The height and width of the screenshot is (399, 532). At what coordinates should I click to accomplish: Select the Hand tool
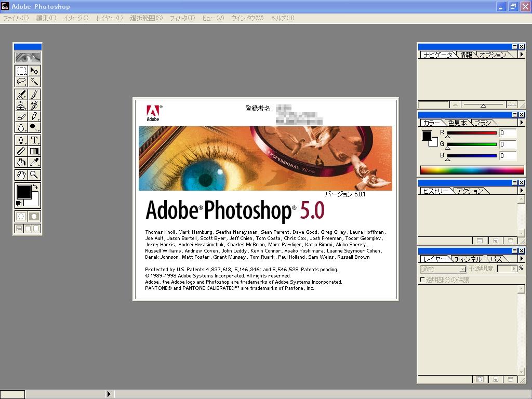21,175
